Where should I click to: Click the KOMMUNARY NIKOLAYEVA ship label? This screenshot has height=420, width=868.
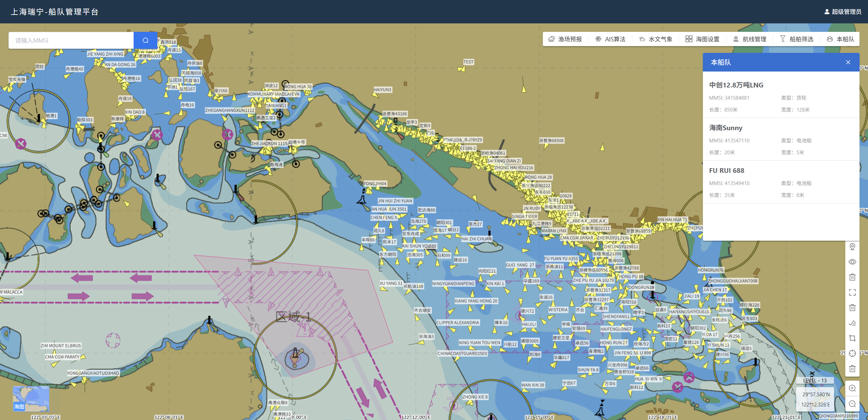[x=274, y=94]
